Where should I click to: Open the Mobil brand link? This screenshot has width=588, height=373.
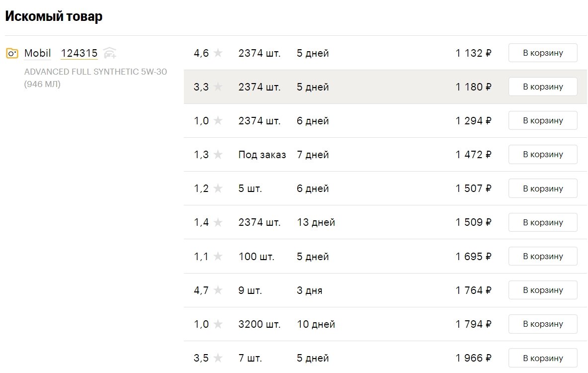tap(37, 53)
